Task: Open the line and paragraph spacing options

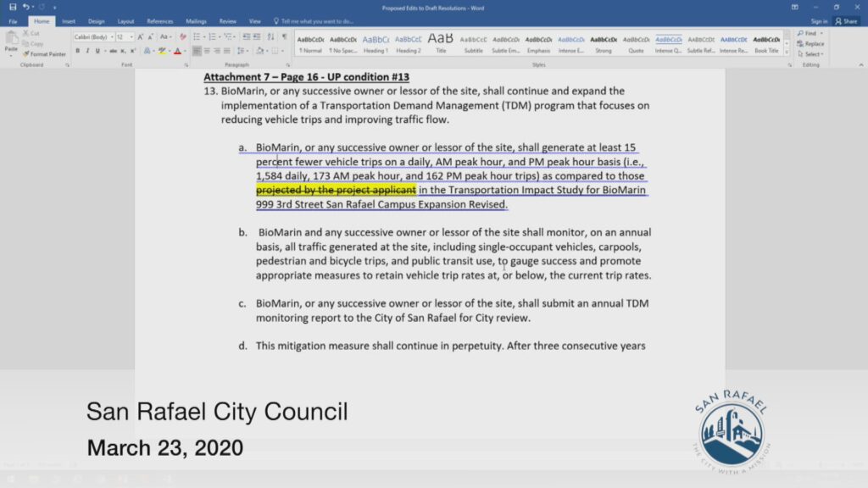Action: (x=242, y=51)
